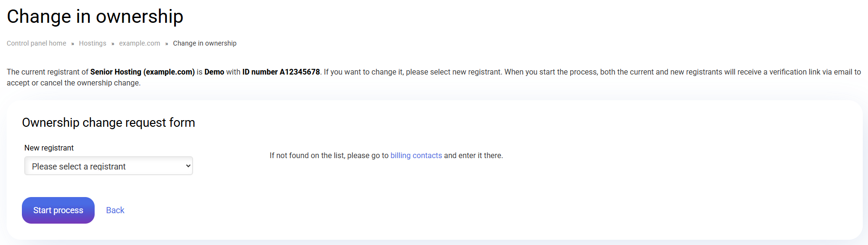The image size is (868, 245).
Task: Open the Hostings breadcrumb link
Action: pyautogui.click(x=93, y=43)
